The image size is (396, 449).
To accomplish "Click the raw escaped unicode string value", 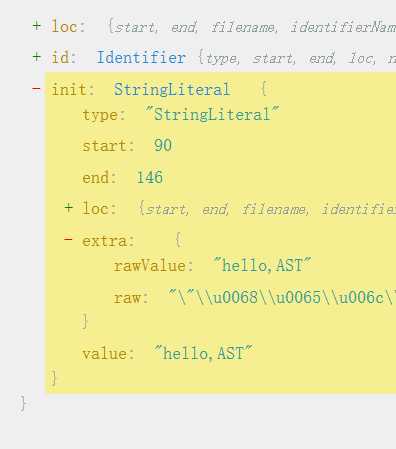I will point(282,297).
